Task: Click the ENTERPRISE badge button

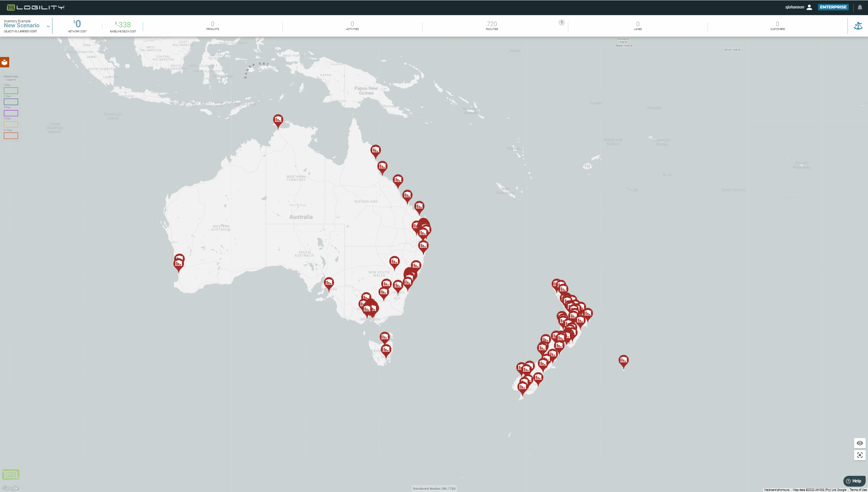Action: [833, 7]
